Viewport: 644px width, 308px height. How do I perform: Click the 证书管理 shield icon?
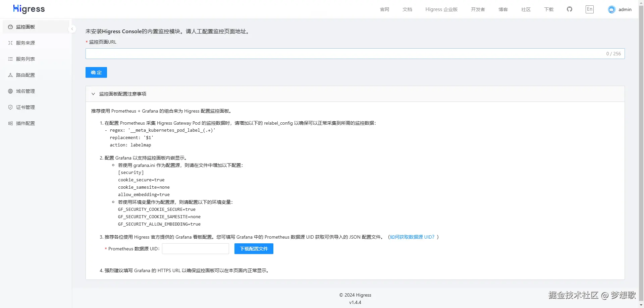pyautogui.click(x=10, y=107)
